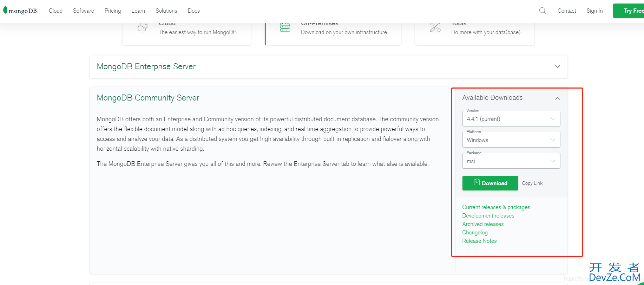Viewport: 644px width, 285px height.
Task: Click the Available Downloads title
Action: click(492, 98)
